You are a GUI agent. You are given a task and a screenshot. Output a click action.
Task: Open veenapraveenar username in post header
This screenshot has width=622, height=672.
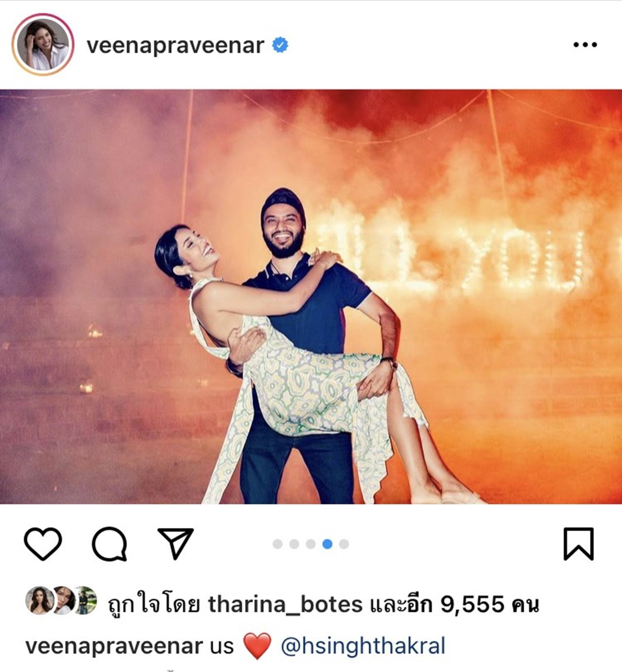tap(175, 46)
